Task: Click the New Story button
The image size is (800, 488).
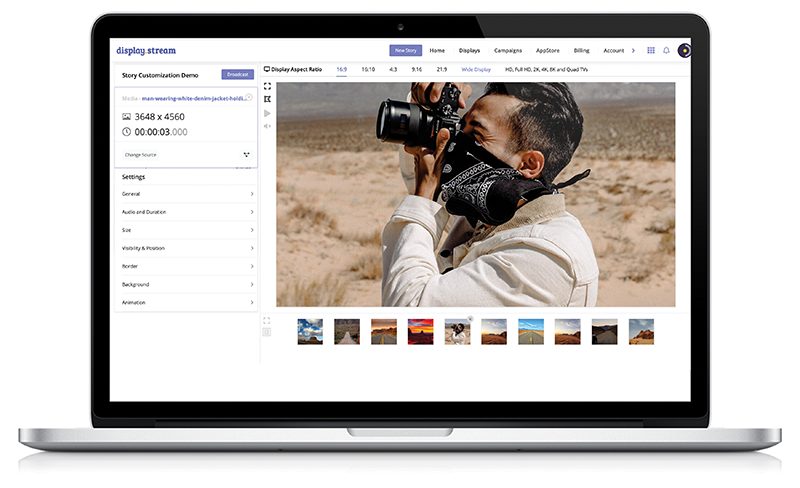Action: click(406, 51)
